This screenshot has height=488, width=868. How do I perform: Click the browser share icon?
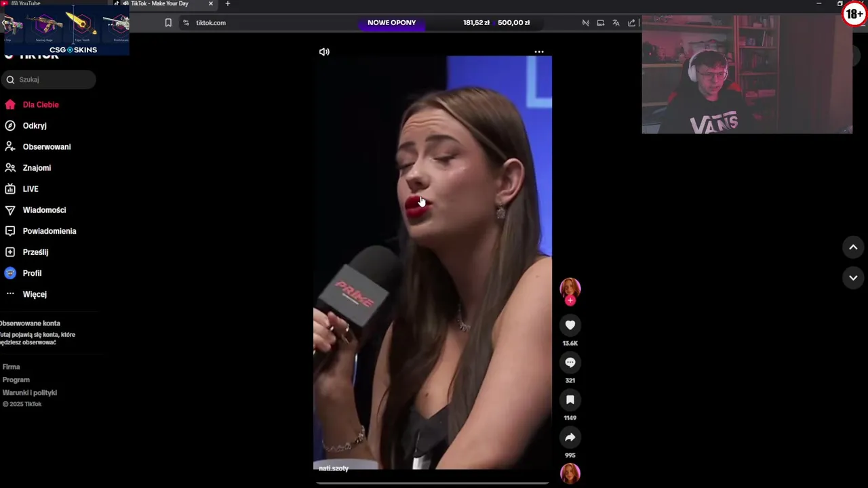coord(631,22)
